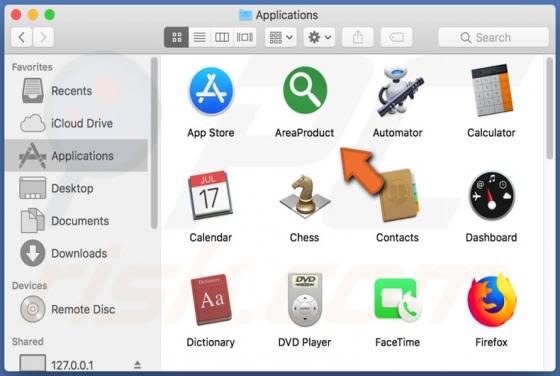This screenshot has width=560, height=376.
Task: Select Remote Disc under Devices
Action: (76, 309)
